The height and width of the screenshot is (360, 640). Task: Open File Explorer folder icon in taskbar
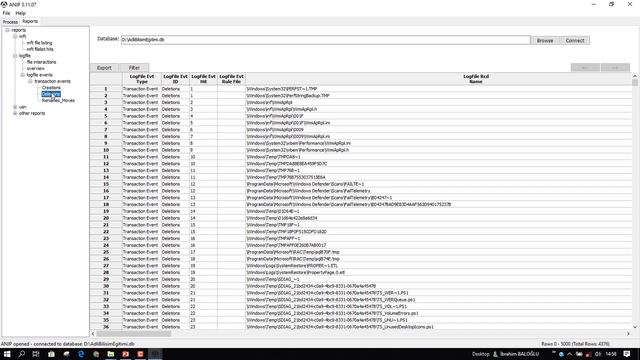click(111, 354)
